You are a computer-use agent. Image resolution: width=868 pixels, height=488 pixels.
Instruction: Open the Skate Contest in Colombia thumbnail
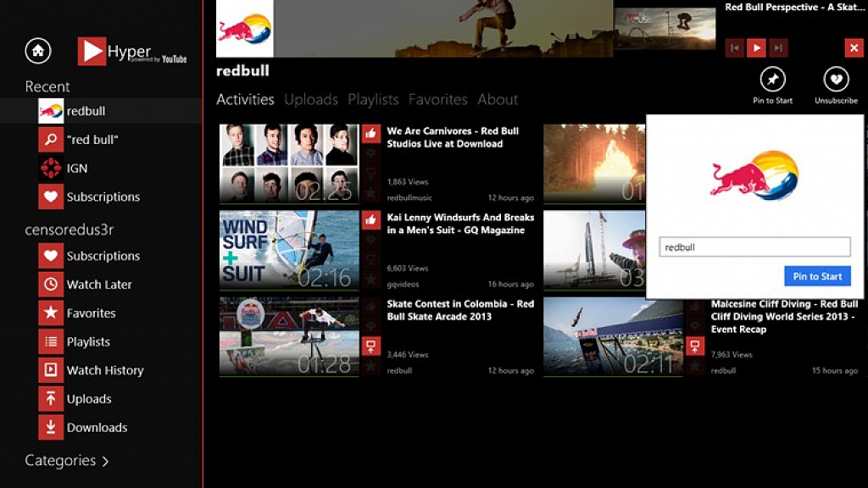coord(289,336)
